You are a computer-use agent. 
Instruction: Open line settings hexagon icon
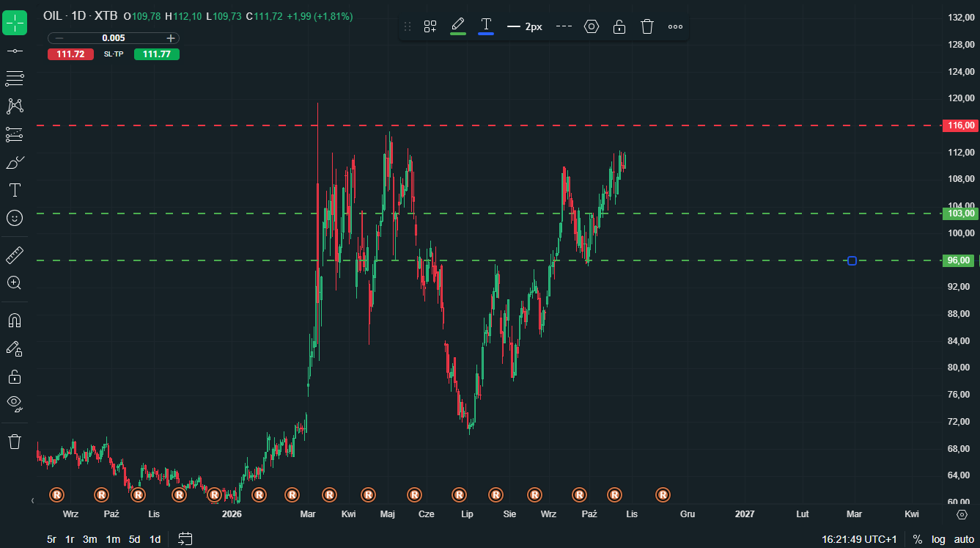point(592,26)
